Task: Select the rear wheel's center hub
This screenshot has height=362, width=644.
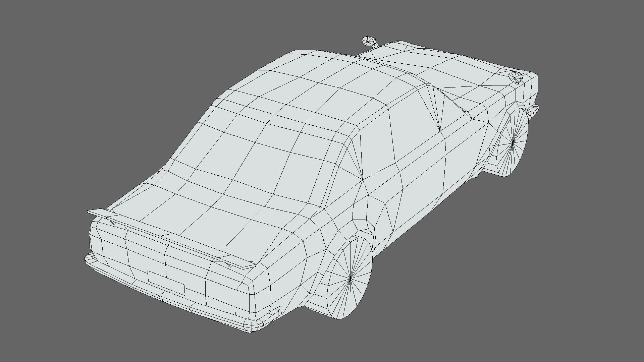Action: (350, 278)
